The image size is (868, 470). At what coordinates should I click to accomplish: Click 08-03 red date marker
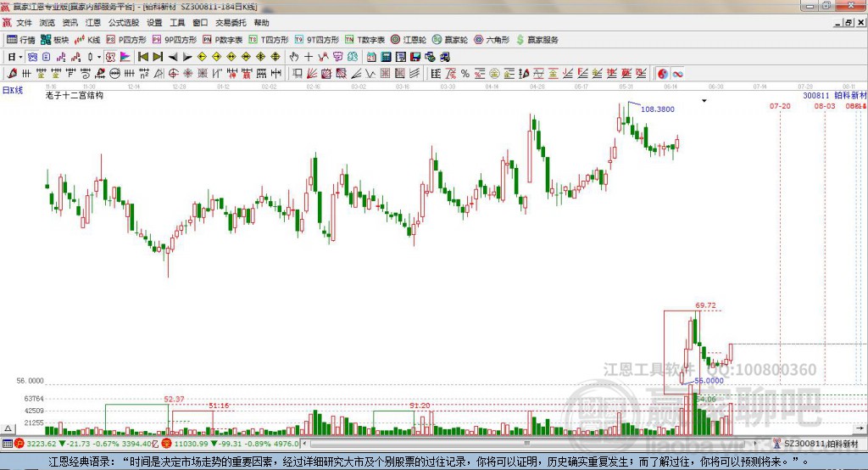825,106
